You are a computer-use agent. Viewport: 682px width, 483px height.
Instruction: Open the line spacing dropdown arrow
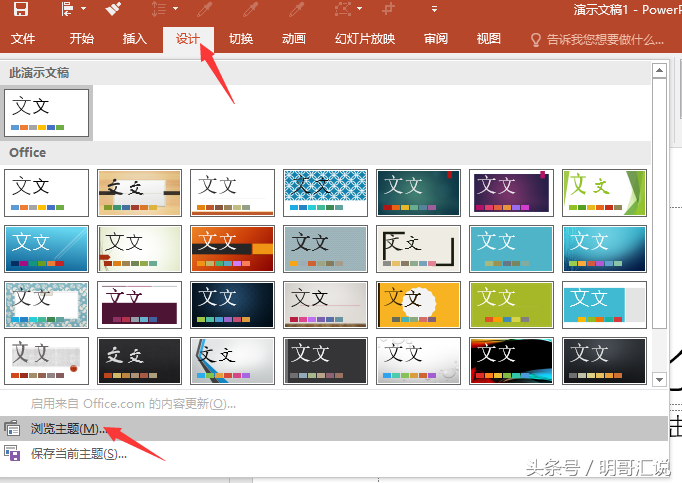175,9
